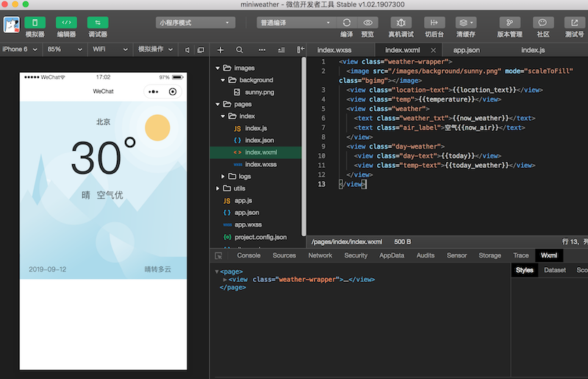Select index.wxss in the file tree
588x379 pixels.
[260, 164]
